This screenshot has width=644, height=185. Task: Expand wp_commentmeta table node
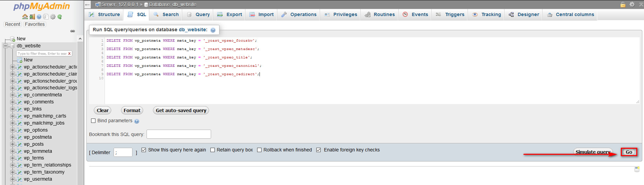[x=12, y=95]
